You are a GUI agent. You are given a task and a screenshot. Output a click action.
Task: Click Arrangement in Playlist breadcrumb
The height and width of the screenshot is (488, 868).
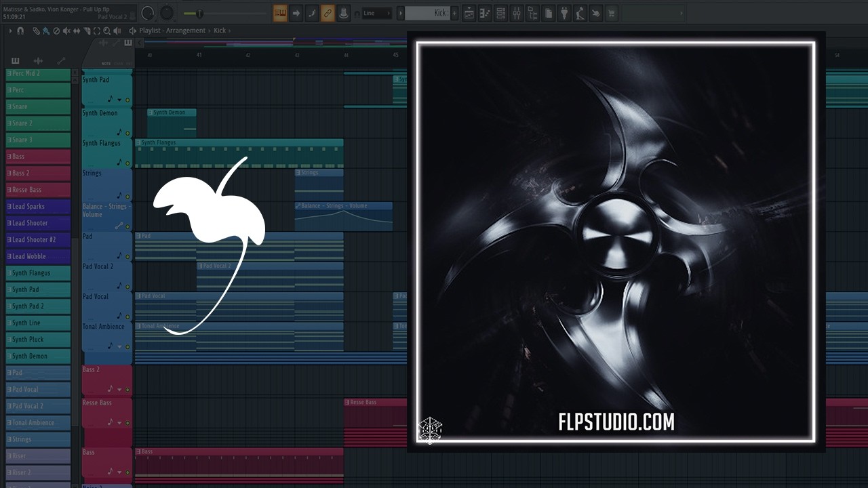pos(186,30)
